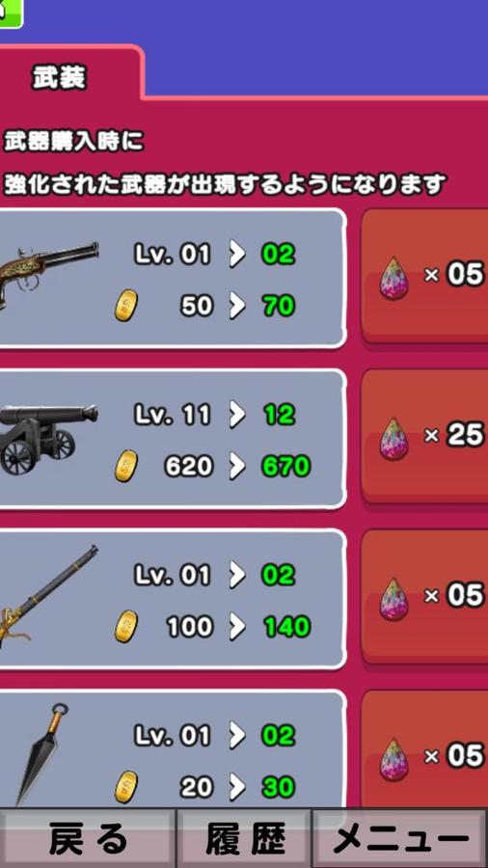Tap the gold coin next to 50
This screenshot has width=488, height=868.
(x=126, y=306)
